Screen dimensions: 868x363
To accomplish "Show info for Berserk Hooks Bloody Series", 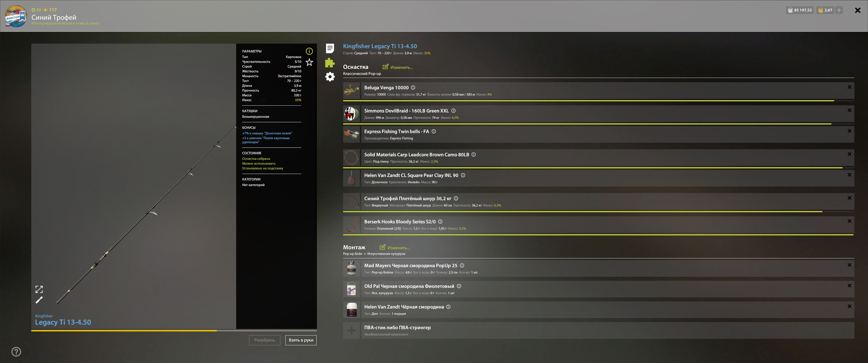I will click(440, 222).
